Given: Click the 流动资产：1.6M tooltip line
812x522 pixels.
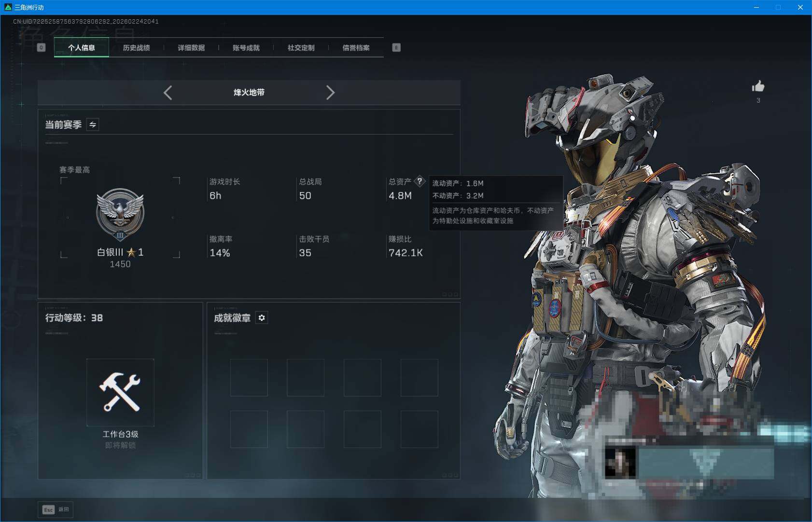Looking at the screenshot, I should pos(458,183).
